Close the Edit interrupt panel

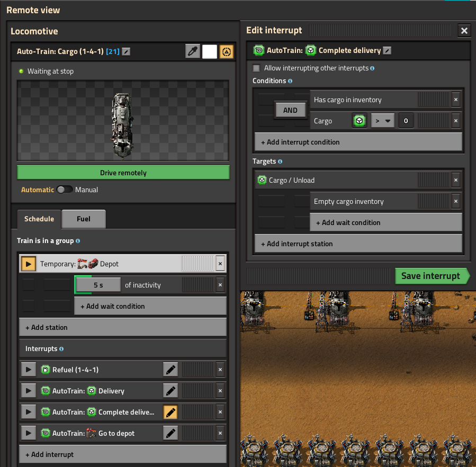[464, 31]
